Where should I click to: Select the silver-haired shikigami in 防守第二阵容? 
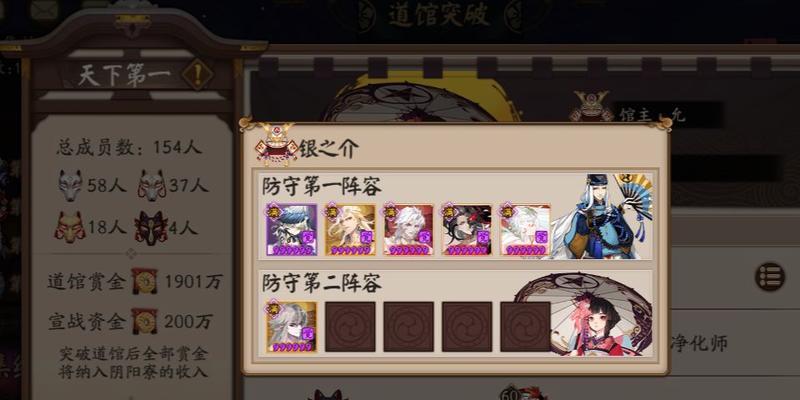[291, 327]
